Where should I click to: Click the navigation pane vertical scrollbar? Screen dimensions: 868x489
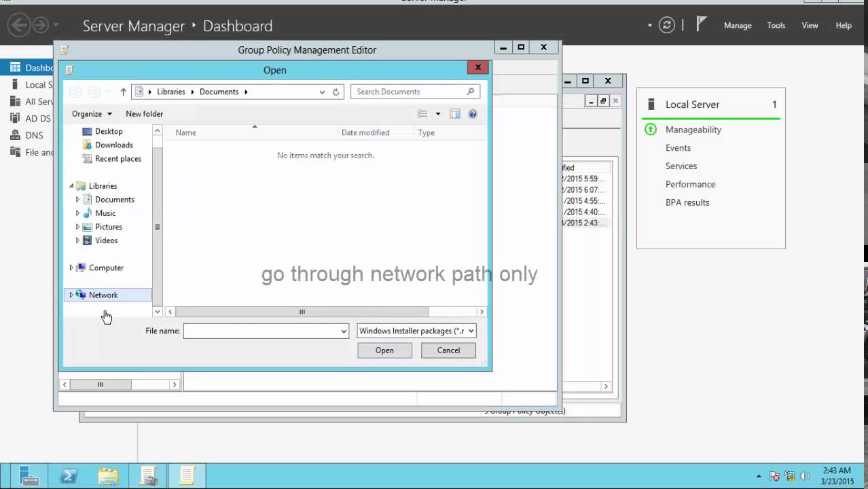click(158, 227)
